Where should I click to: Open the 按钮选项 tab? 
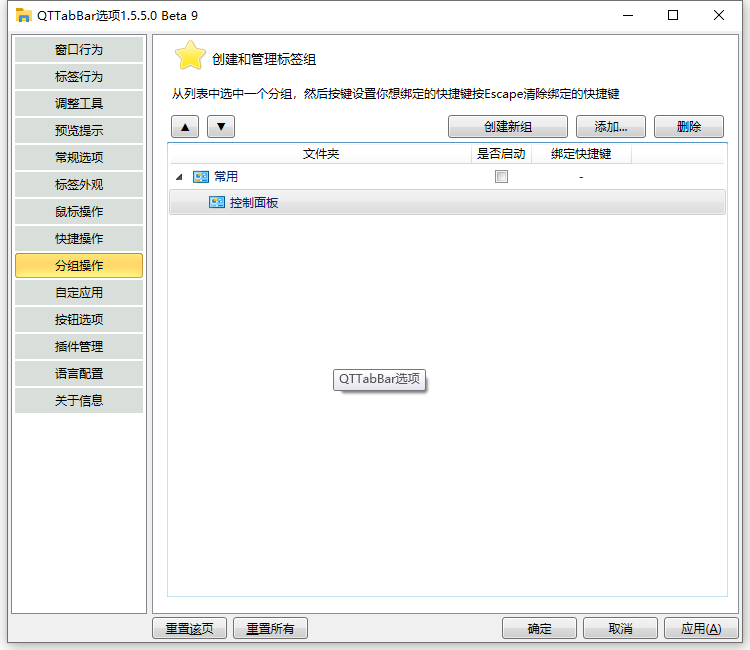click(79, 320)
